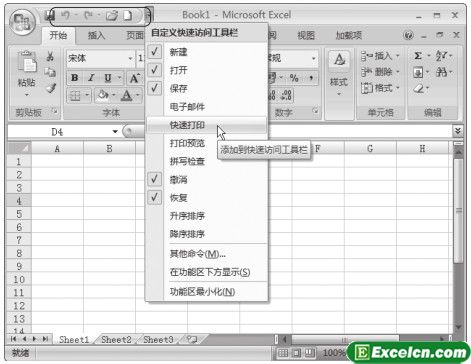Switch to the Sheet2 worksheet tab
Image resolution: width=471 pixels, height=364 pixels.
(x=116, y=340)
